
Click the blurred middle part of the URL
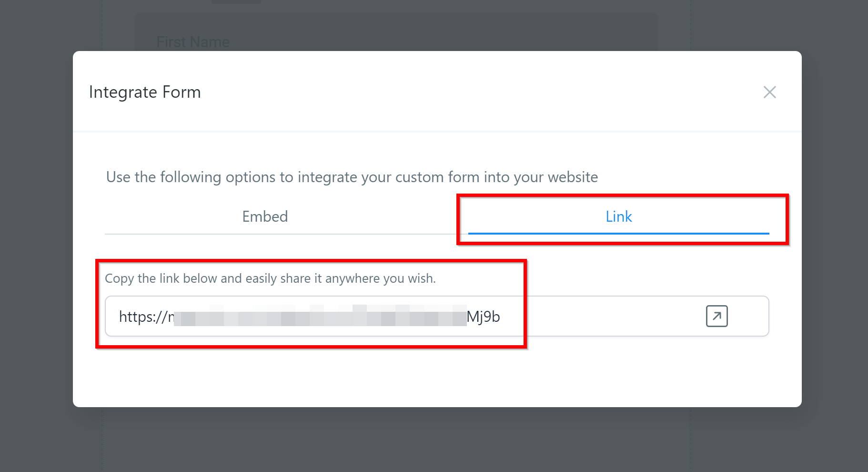[x=319, y=317]
